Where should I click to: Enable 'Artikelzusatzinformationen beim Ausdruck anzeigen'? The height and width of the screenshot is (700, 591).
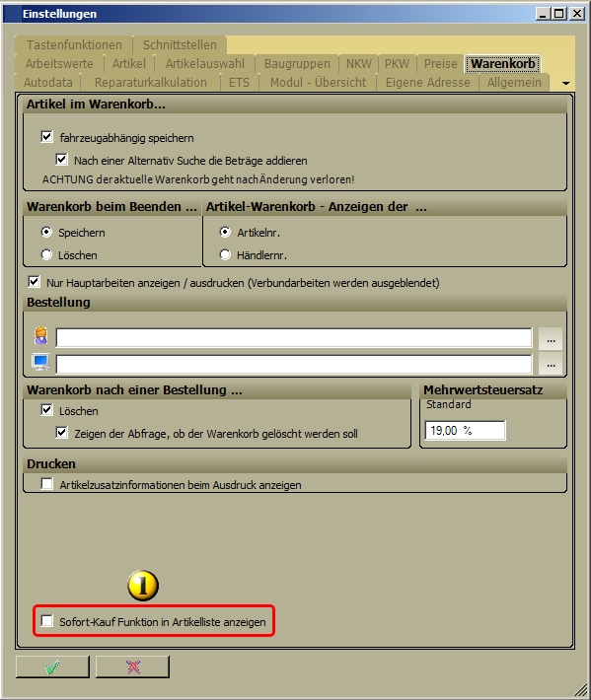47,484
